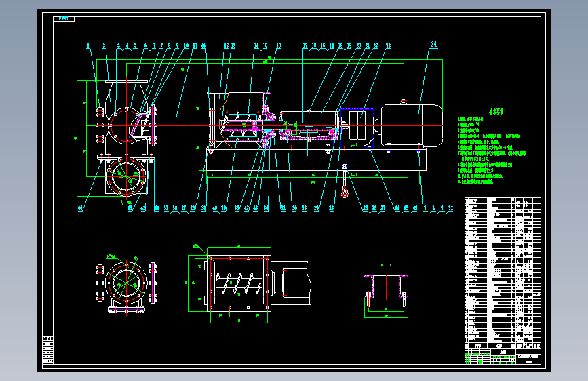Click part balloon number 11
The image size is (588, 381).
point(195,46)
